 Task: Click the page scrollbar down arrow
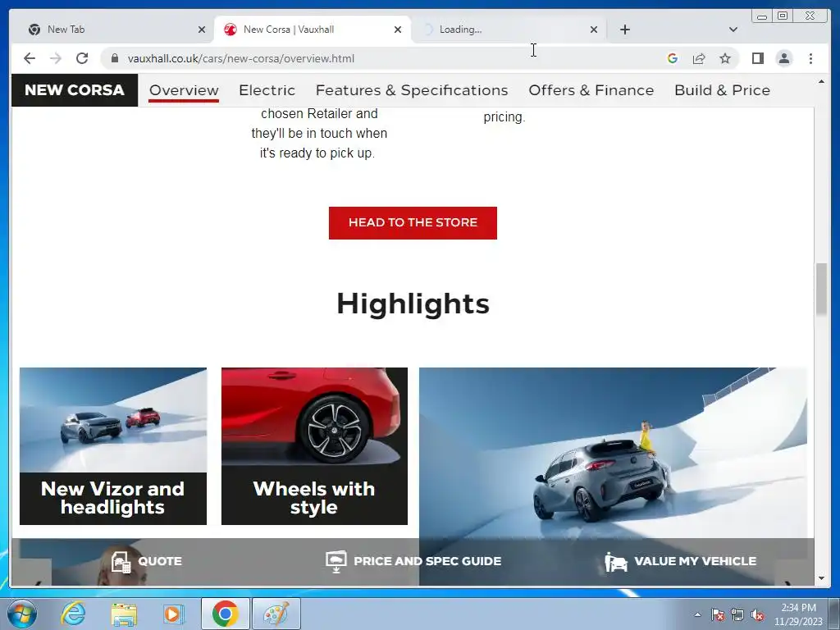pos(821,578)
